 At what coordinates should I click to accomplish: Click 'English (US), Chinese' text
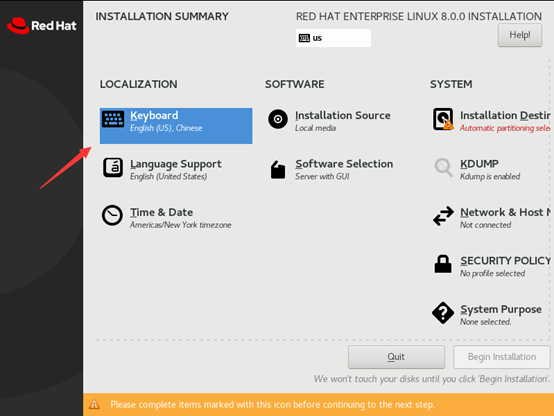click(166, 128)
